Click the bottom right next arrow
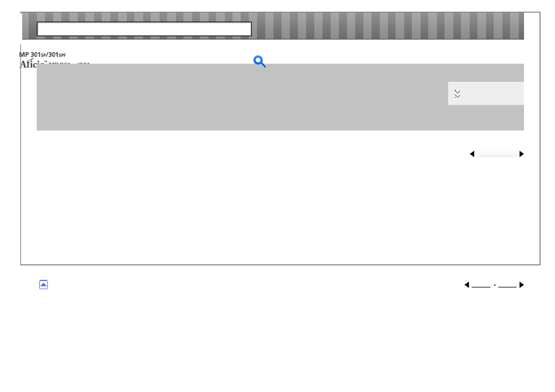 coord(521,285)
